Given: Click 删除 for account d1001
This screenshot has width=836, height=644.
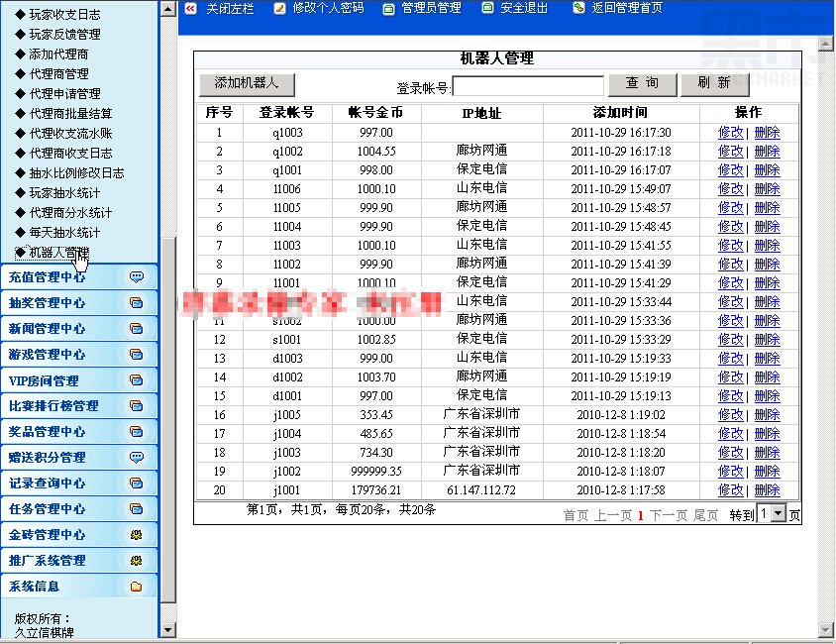Looking at the screenshot, I should [x=768, y=396].
